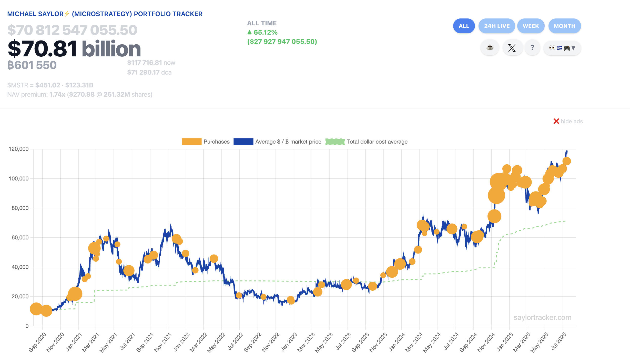This screenshot has width=630, height=364.
Task: Click the eyes emoji in the tracker switcher
Action: 552,48
